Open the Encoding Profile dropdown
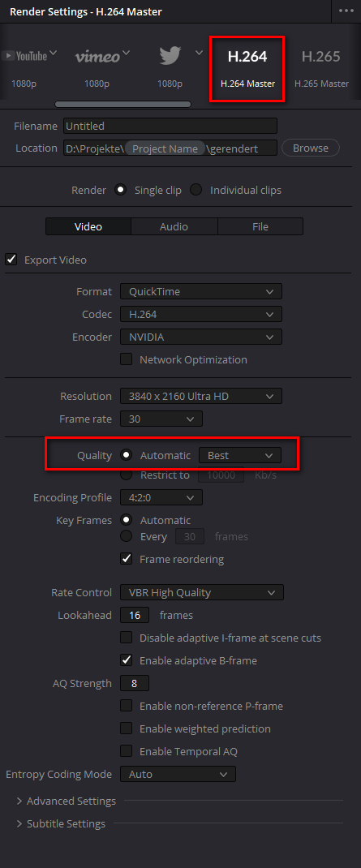Image resolution: width=361 pixels, height=868 pixels. click(161, 497)
